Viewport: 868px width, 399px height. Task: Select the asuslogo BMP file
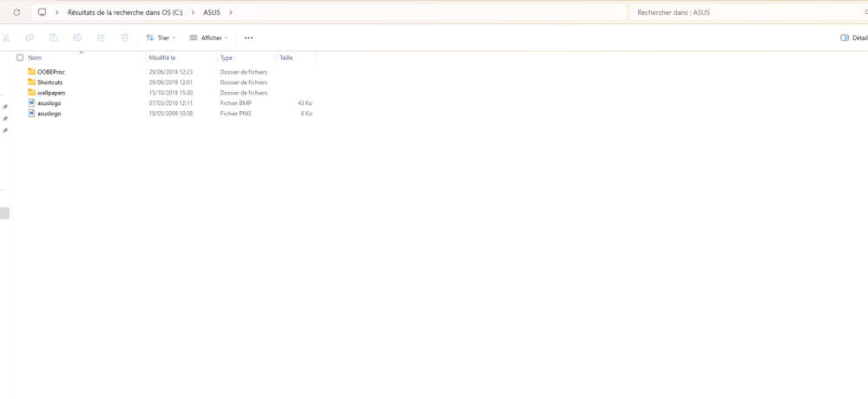[x=49, y=103]
